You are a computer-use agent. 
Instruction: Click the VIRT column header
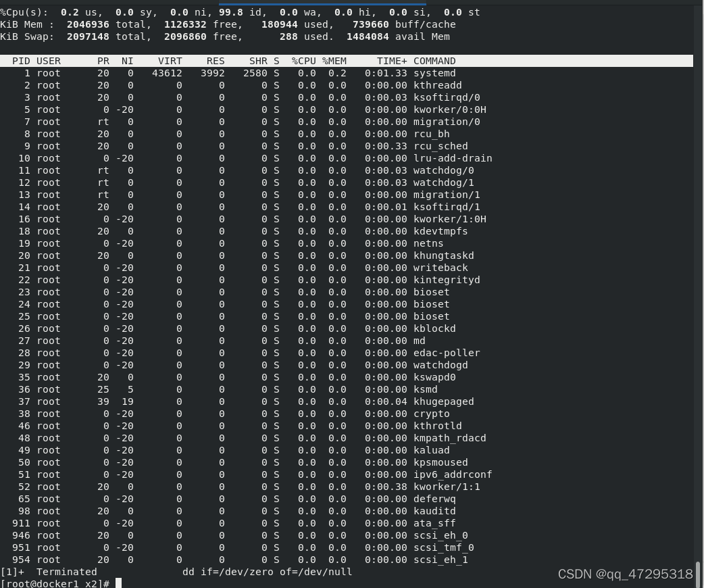click(x=170, y=61)
